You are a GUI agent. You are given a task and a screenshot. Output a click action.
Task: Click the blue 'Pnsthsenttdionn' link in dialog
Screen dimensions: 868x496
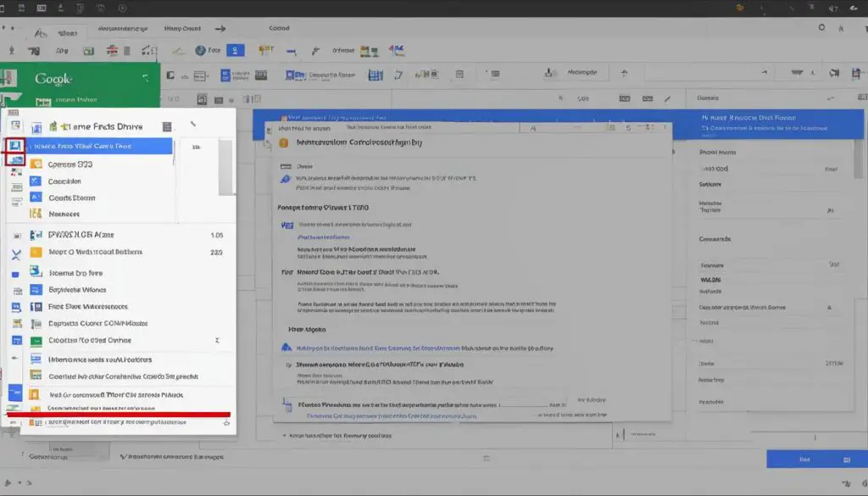[324, 237]
